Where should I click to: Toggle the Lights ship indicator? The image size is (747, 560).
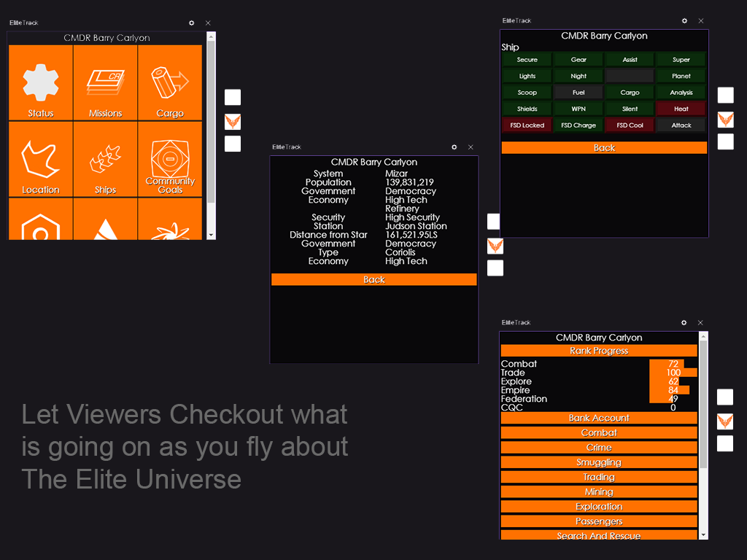click(x=527, y=76)
